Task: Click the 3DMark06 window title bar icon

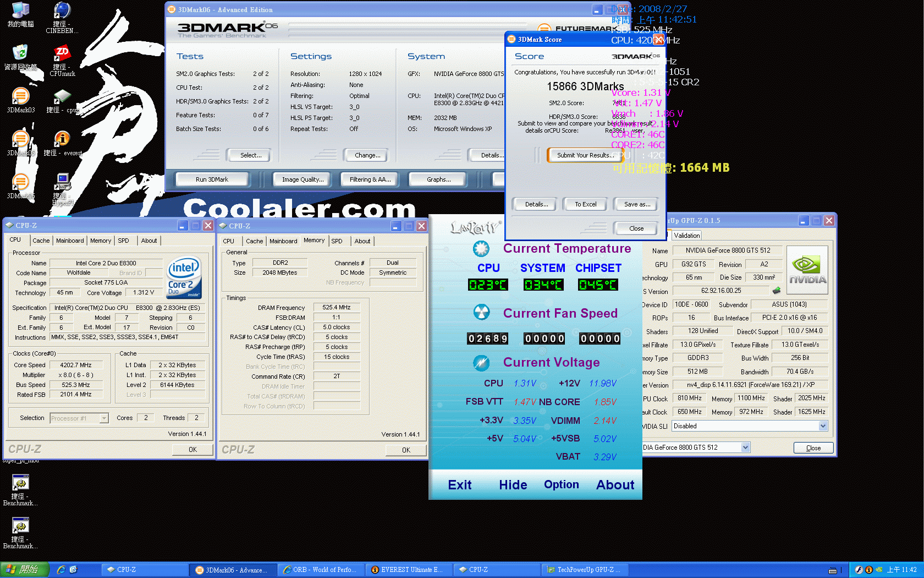Action: coord(172,9)
